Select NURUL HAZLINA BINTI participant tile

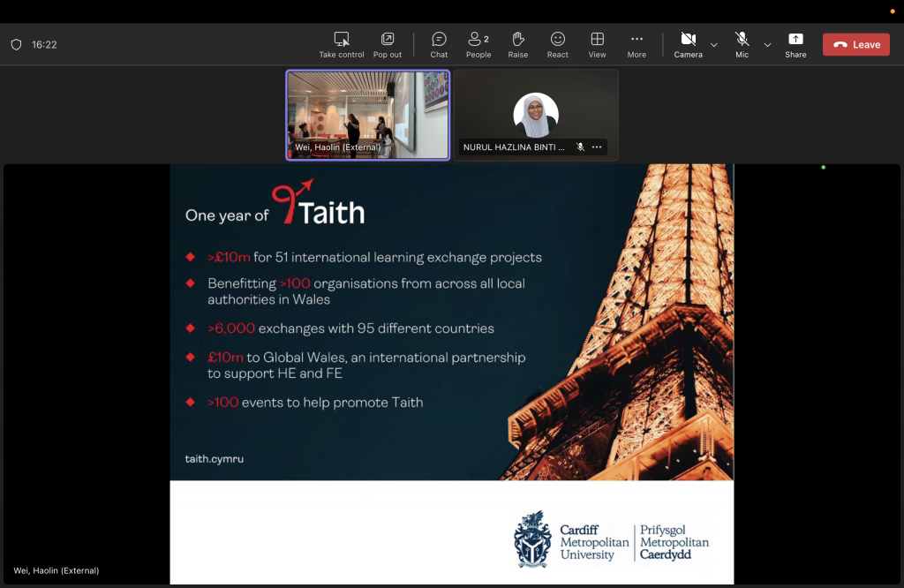pyautogui.click(x=536, y=115)
